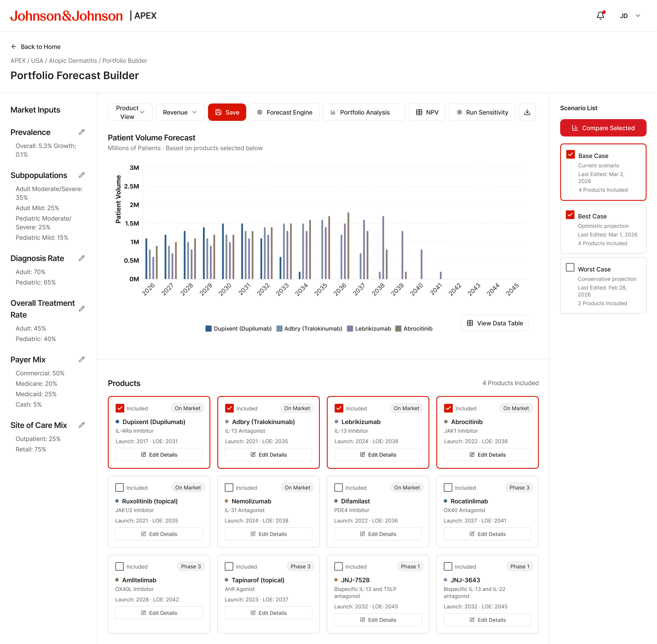Edit Site of Care Mix pencil icon
The height and width of the screenshot is (644, 657).
[81, 425]
